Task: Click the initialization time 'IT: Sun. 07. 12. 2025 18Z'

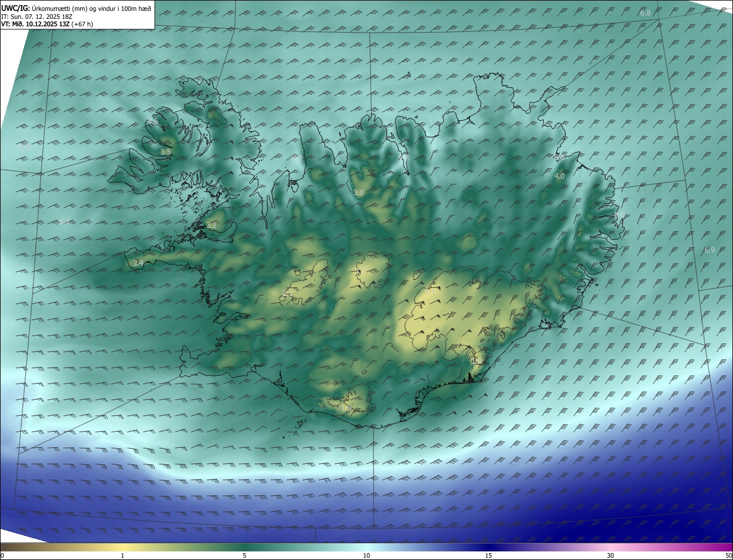Action: tap(37, 17)
